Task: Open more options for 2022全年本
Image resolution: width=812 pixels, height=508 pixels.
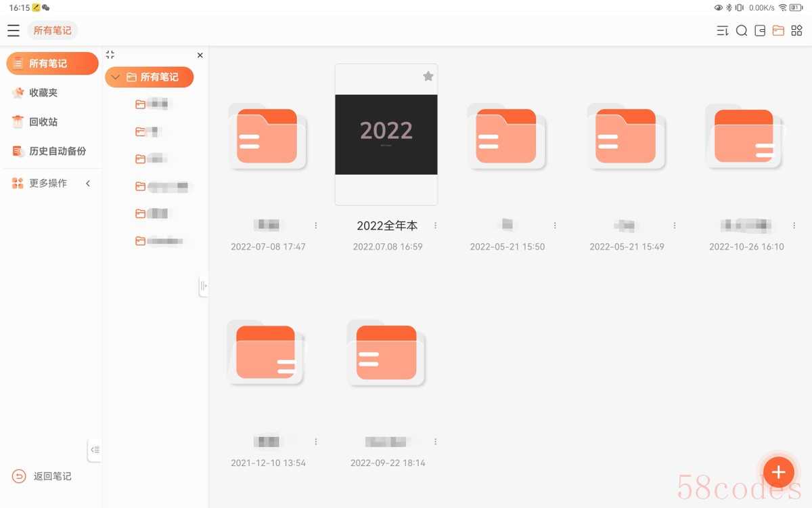Action: coord(435,226)
